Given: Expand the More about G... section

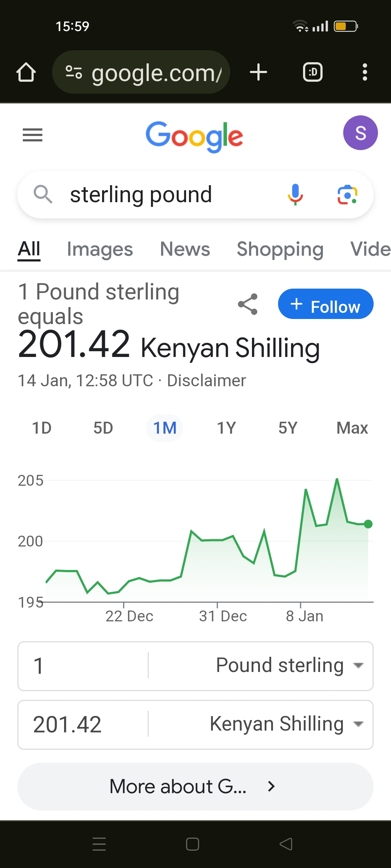Looking at the screenshot, I should coord(195,787).
